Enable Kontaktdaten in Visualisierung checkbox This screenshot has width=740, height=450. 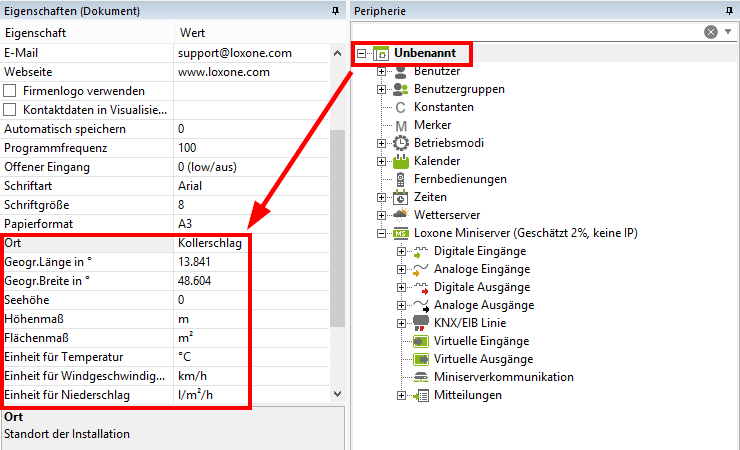coord(9,109)
